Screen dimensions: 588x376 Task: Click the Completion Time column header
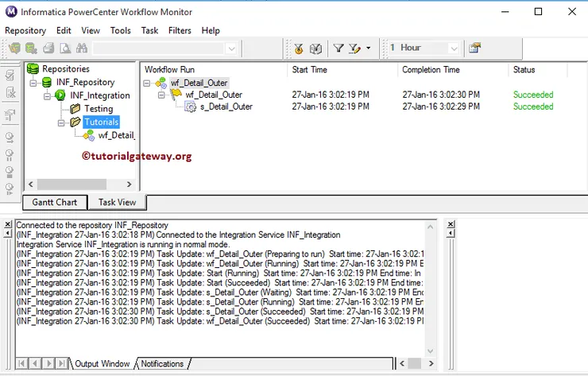pyautogui.click(x=453, y=70)
